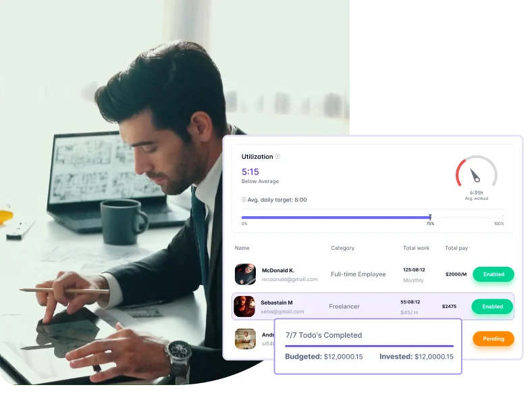Click the seba@gmail.com email address
This screenshot has height=404, width=532.
[x=282, y=311]
